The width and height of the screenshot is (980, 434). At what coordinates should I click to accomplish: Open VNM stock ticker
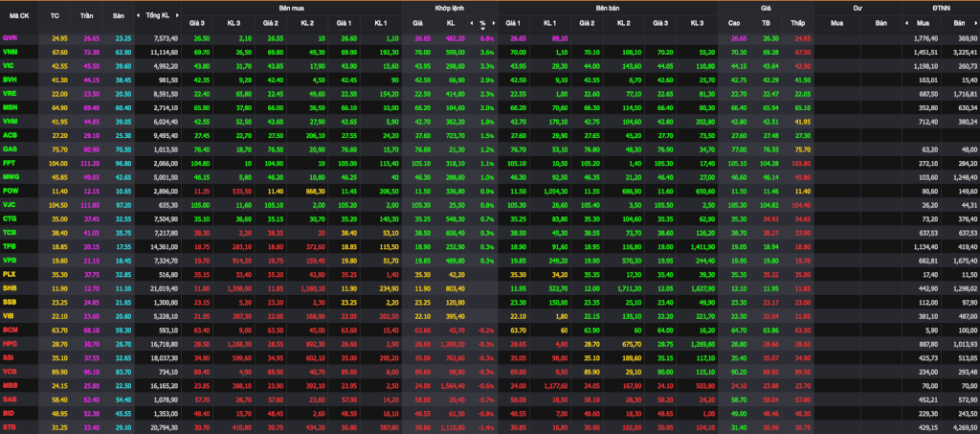(10, 52)
